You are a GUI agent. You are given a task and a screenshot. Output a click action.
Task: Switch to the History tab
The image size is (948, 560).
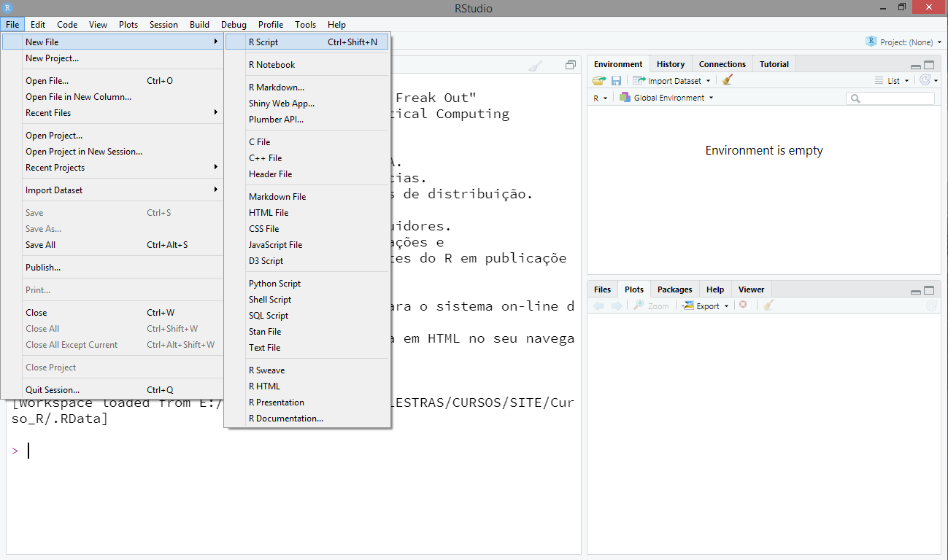click(670, 64)
